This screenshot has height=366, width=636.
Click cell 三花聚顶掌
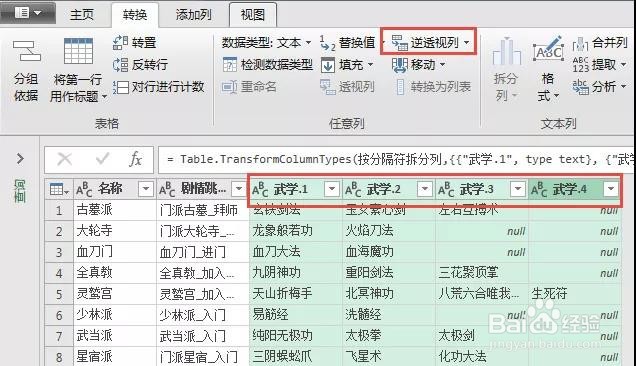[x=482, y=273]
